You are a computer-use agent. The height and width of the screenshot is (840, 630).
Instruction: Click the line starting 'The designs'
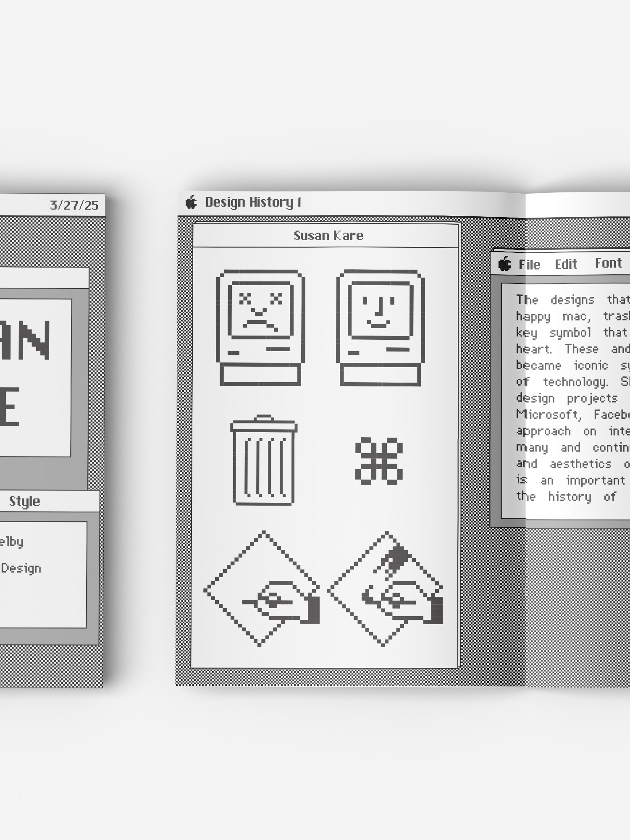[573, 299]
